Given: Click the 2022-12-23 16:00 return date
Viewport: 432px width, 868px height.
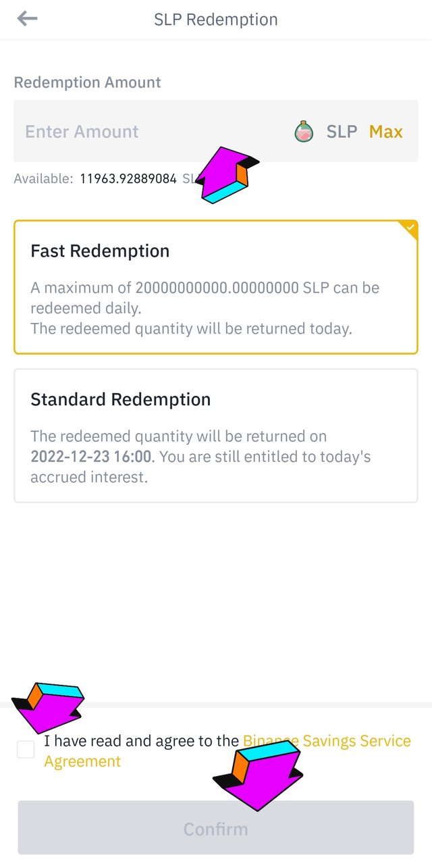Looking at the screenshot, I should [x=91, y=457].
